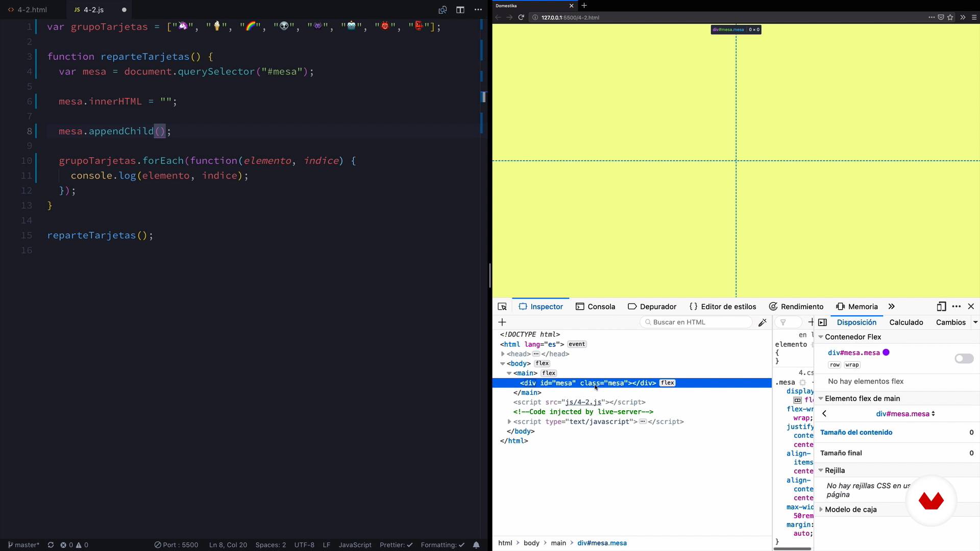Open purple flex overlay color swatch
Screen dimensions: 980x551
tap(886, 353)
